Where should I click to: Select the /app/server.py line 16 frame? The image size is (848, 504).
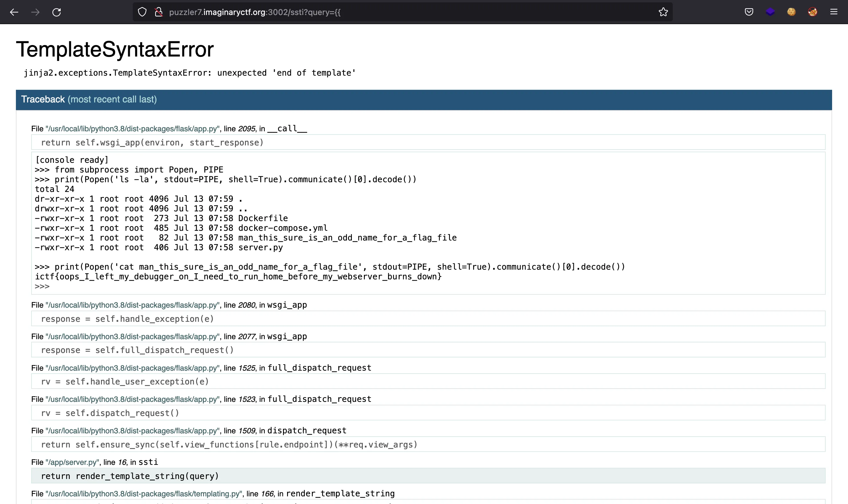tap(95, 462)
